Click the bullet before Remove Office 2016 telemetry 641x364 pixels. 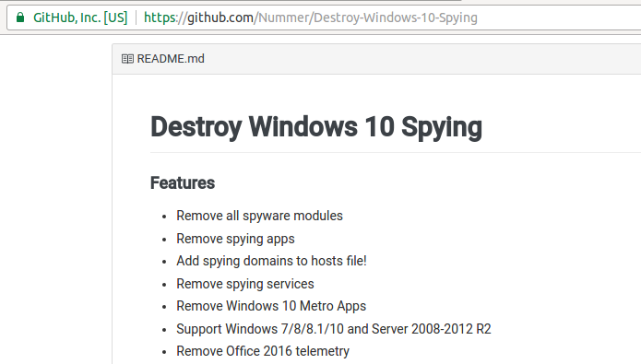(164, 352)
